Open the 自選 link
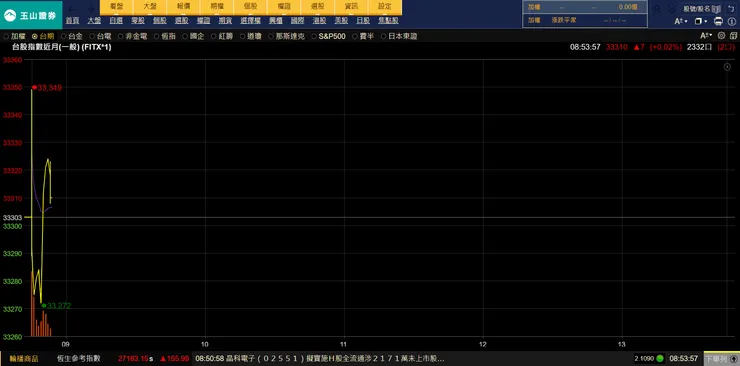The width and height of the screenshot is (740, 366). click(x=116, y=21)
